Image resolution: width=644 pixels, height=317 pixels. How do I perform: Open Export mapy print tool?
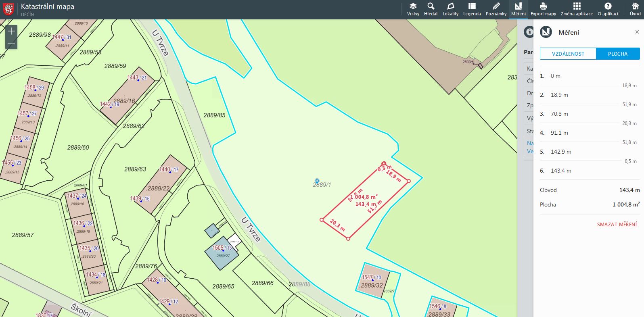543,9
